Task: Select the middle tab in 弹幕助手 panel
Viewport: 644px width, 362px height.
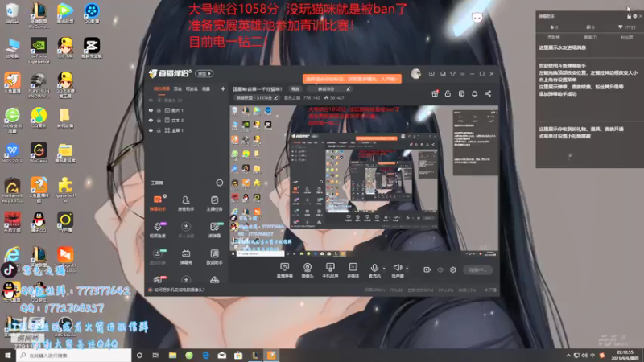Action: [x=590, y=37]
